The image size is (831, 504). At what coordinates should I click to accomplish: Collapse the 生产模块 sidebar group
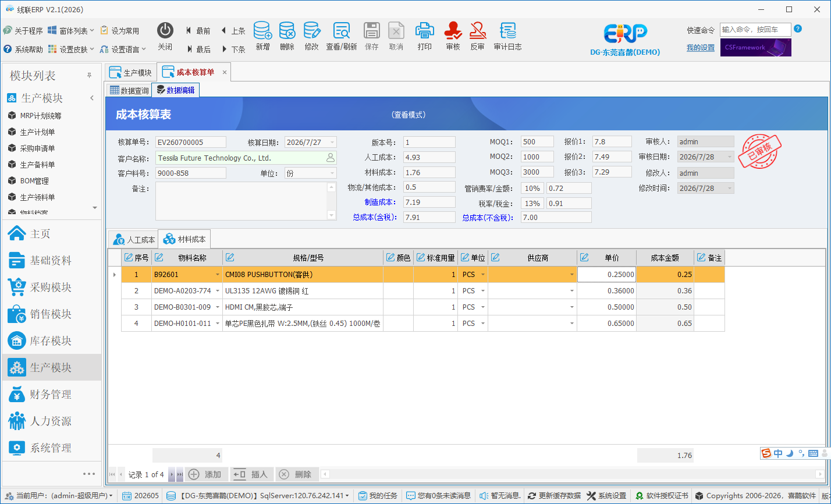point(91,98)
